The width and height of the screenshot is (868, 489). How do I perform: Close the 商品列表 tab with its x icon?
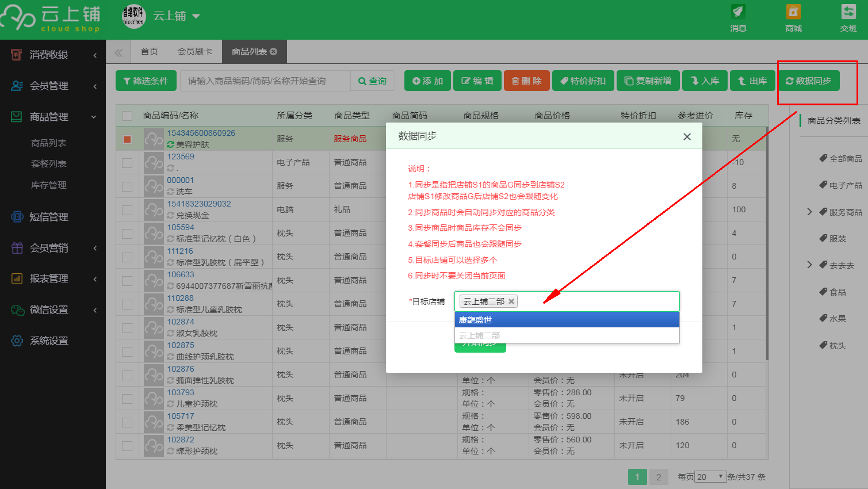click(x=273, y=52)
